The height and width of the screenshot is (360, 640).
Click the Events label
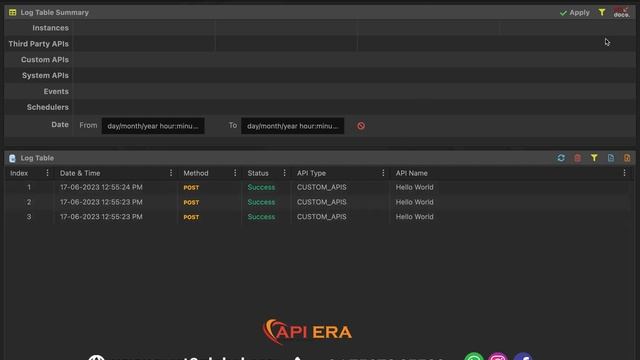56,91
